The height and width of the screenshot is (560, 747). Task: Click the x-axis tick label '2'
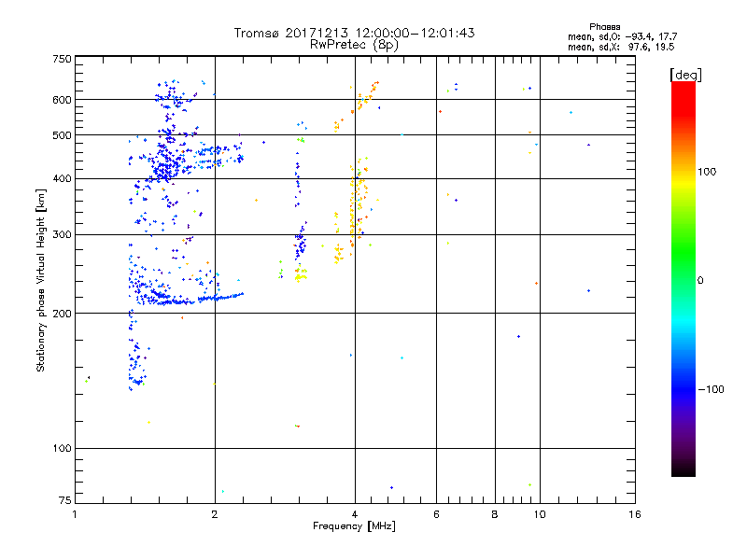click(215, 514)
